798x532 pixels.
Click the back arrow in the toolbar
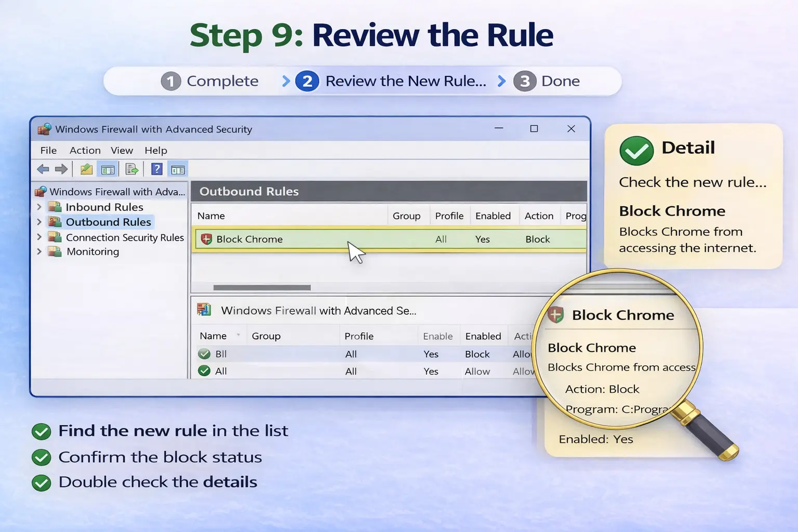point(43,169)
